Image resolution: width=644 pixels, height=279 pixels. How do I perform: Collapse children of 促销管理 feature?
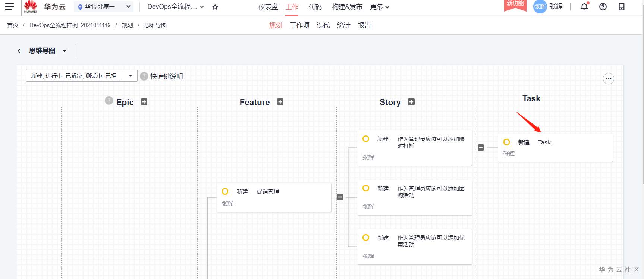pos(340,197)
